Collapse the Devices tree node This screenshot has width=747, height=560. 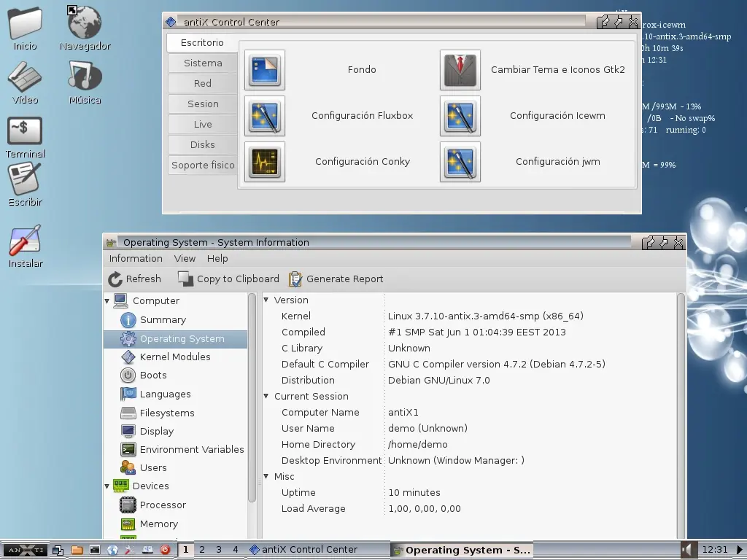tap(107, 486)
